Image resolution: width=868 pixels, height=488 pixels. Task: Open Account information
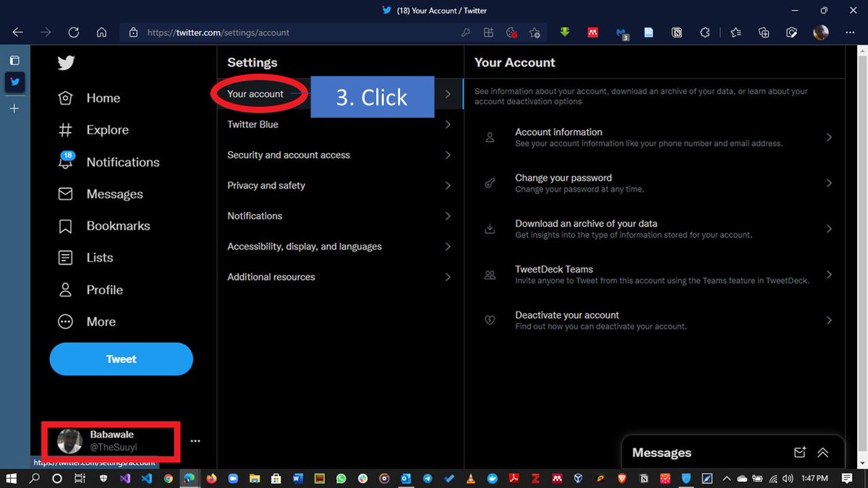tap(655, 137)
